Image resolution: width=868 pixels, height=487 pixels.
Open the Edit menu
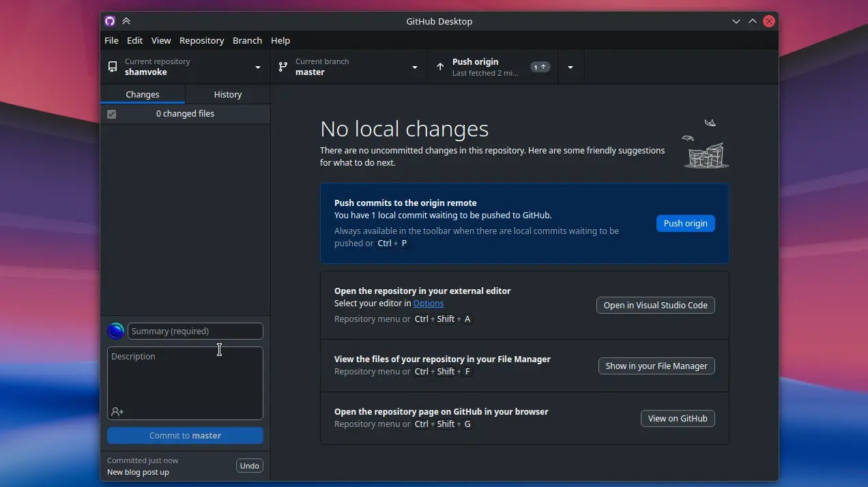point(135,40)
